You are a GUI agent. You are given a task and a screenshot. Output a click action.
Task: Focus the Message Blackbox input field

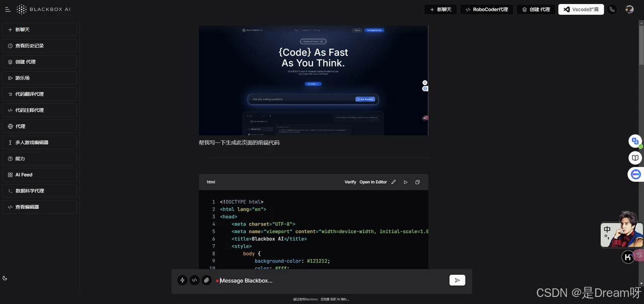tap(332, 280)
